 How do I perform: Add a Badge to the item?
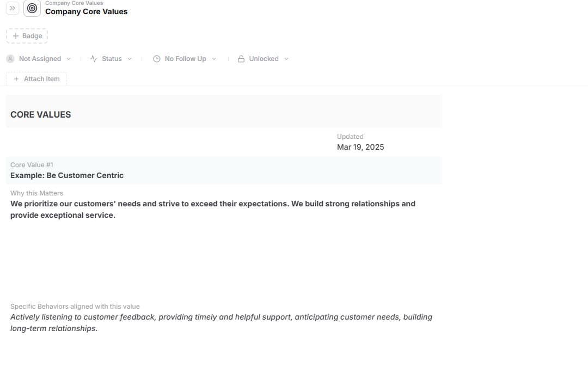pyautogui.click(x=27, y=36)
